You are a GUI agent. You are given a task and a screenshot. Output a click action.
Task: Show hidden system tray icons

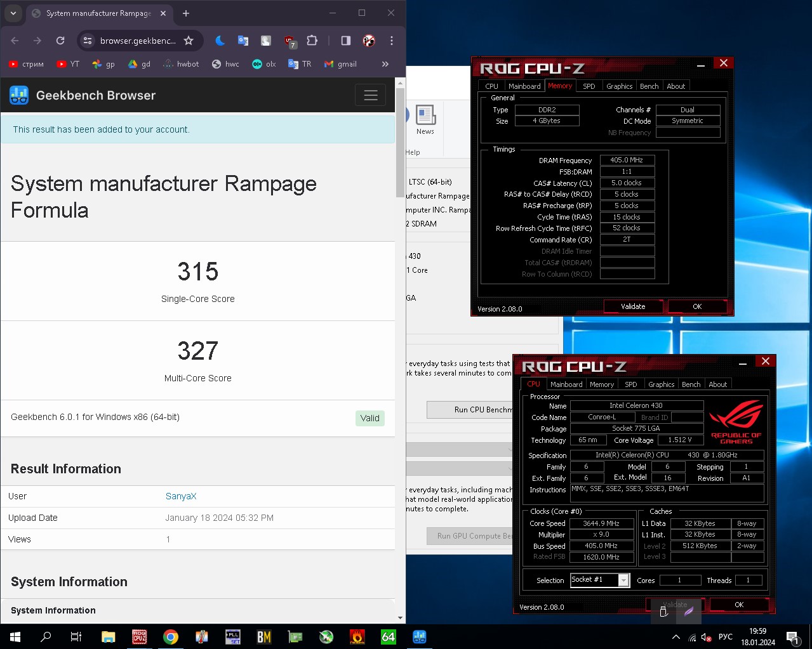pos(676,637)
